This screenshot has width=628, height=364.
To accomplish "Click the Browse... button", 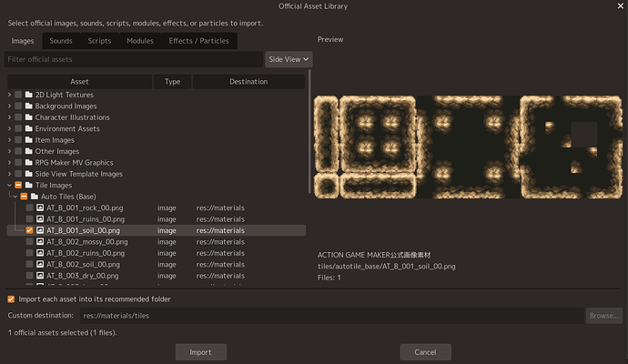I will [604, 316].
